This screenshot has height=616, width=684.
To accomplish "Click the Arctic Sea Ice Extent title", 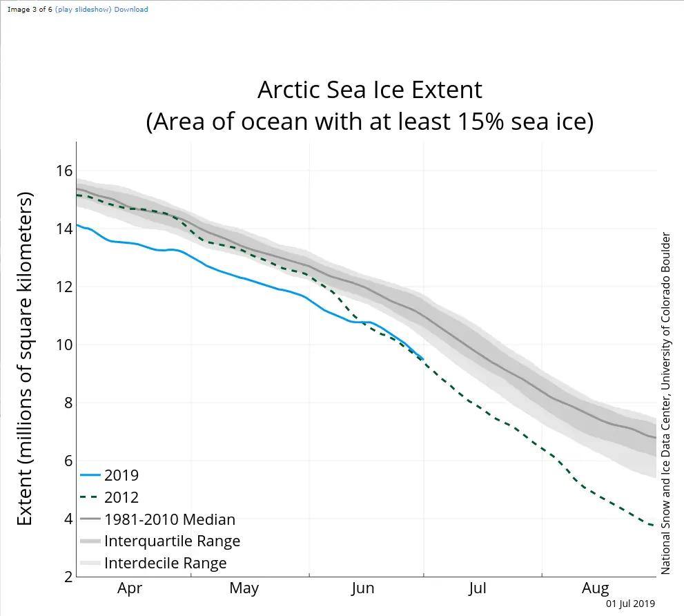I will pos(369,90).
